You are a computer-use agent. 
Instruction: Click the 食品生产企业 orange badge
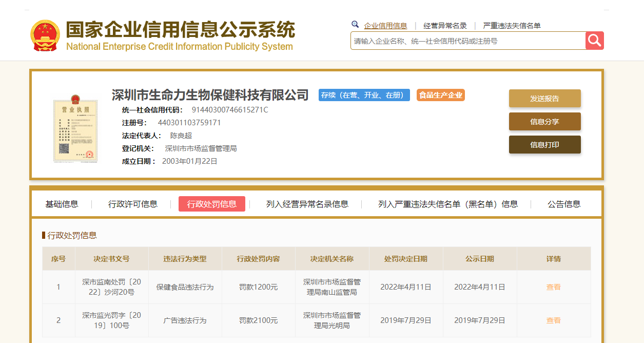pyautogui.click(x=441, y=95)
